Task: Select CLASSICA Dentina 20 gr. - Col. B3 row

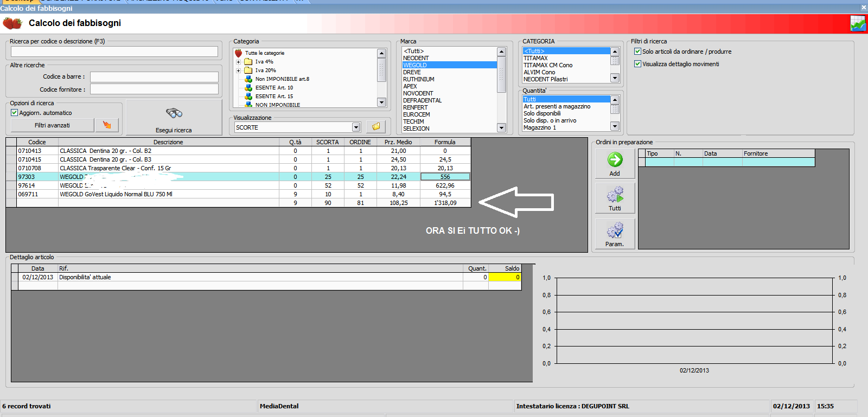Action: pyautogui.click(x=238, y=159)
